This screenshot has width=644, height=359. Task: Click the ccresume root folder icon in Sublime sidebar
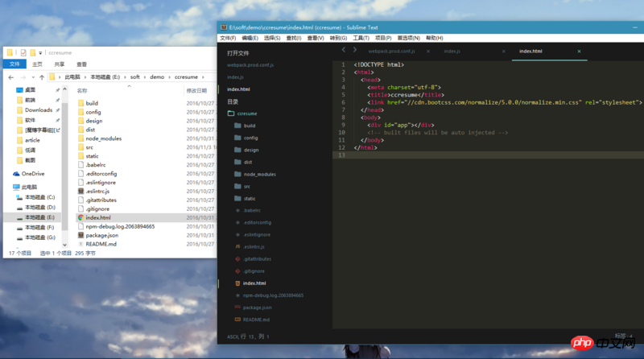pyautogui.click(x=231, y=113)
